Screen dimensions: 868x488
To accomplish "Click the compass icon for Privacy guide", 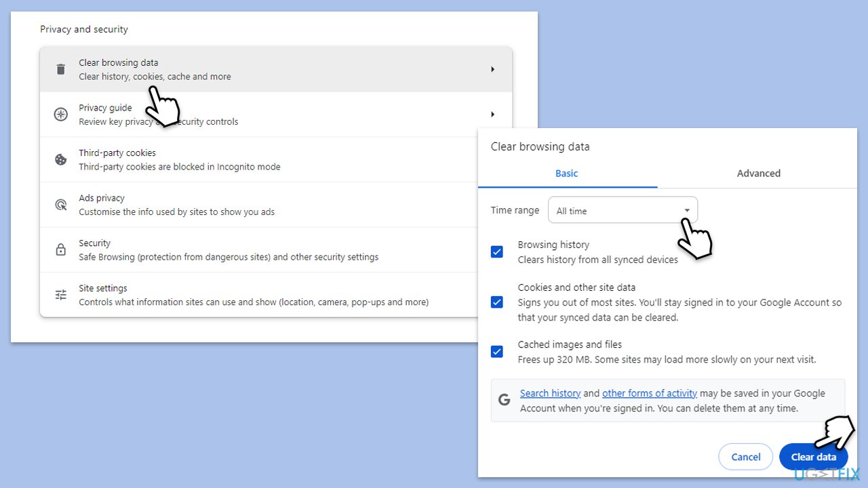I will click(x=61, y=115).
